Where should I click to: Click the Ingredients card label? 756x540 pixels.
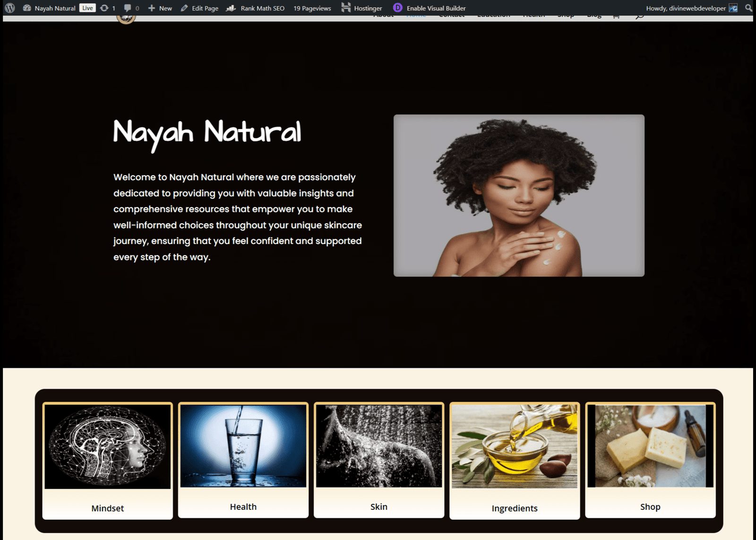point(515,508)
